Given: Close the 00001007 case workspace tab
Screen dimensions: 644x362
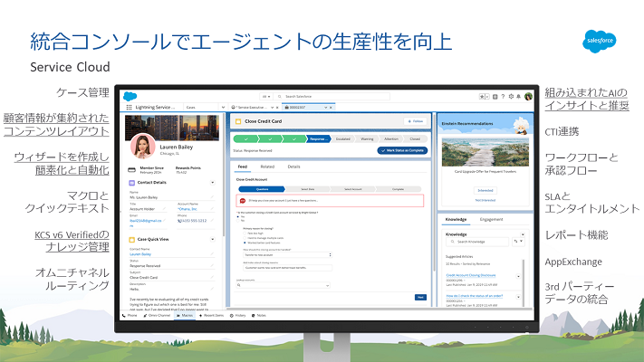Looking at the screenshot, I should pos(331,108).
